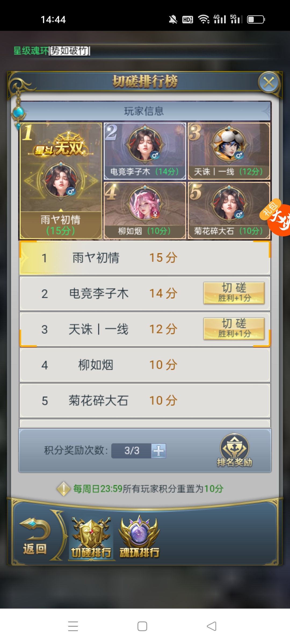
Task: Select ranking row 1 雨ヤ初情
Action: pos(145,258)
